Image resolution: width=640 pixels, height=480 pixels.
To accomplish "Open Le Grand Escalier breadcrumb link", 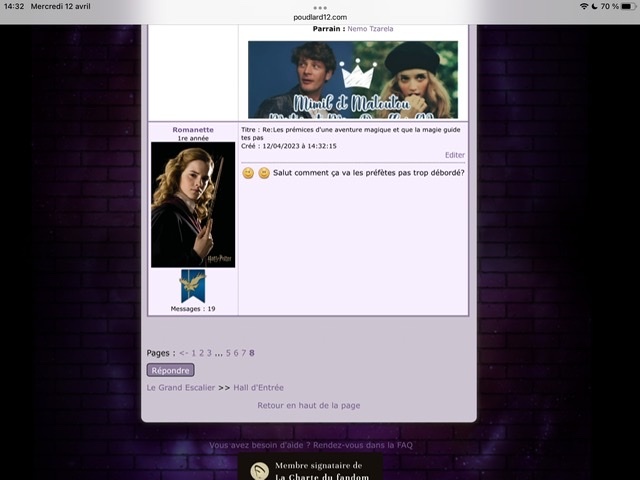I will [x=181, y=387].
